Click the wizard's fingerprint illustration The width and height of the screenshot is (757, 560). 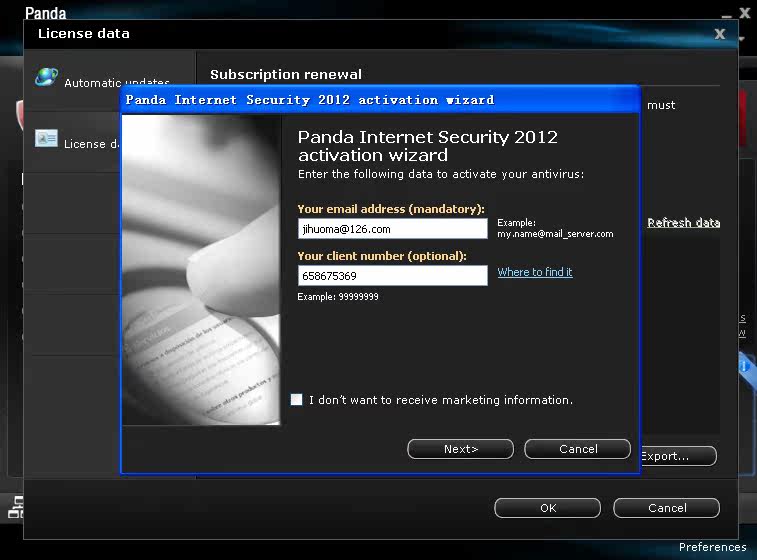coord(201,270)
